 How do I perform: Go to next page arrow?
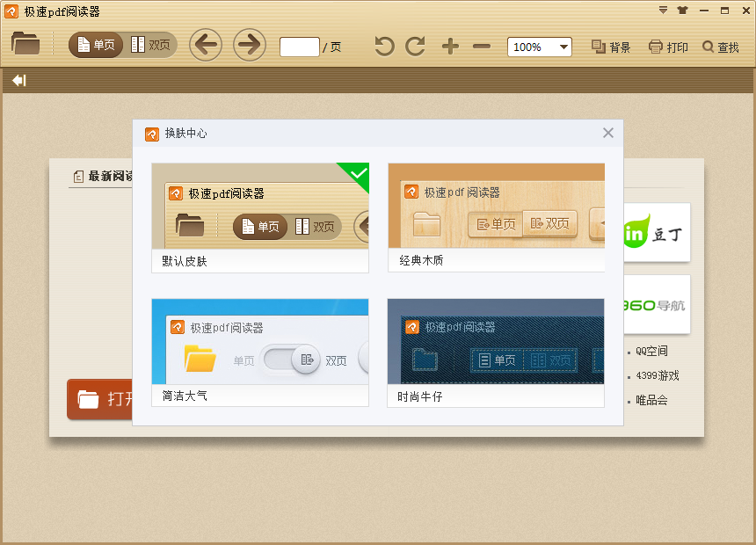250,45
